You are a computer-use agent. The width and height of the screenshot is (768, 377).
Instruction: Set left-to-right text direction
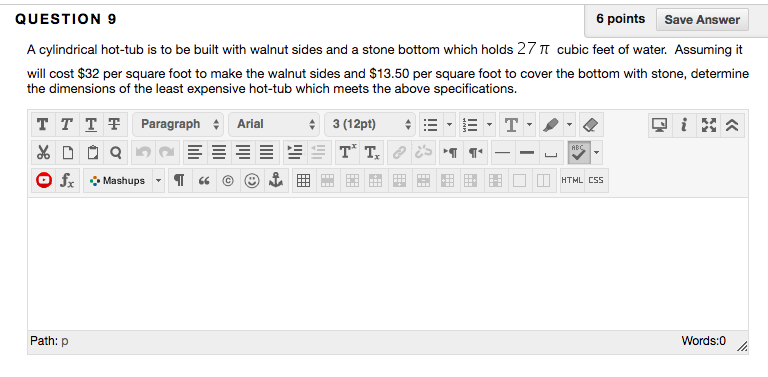tap(451, 153)
